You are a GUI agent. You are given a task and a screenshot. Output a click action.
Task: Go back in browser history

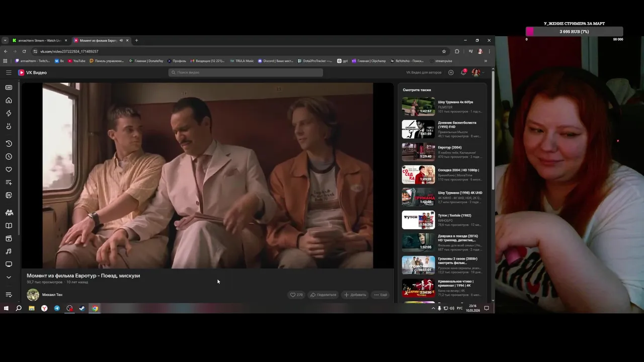click(x=6, y=51)
